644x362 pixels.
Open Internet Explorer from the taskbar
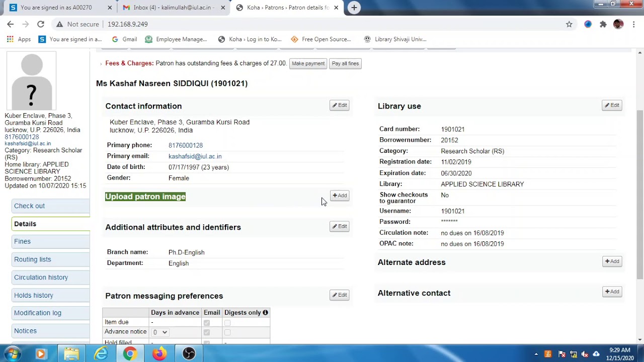point(101,354)
